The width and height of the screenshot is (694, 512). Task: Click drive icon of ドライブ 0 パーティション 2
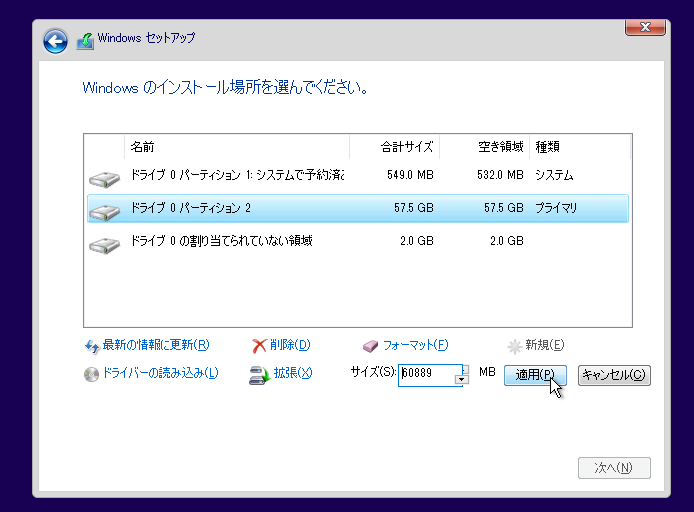point(104,212)
